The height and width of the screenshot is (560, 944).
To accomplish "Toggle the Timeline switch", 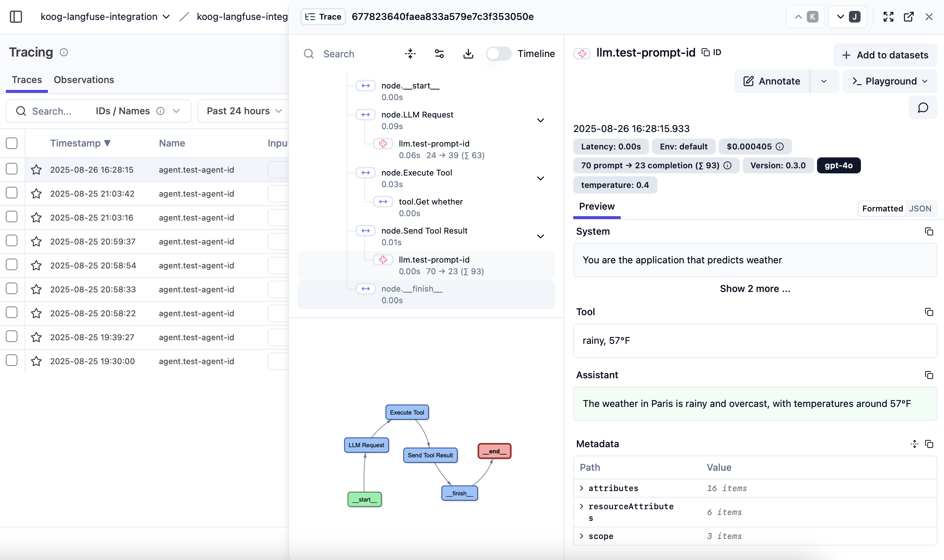I will (x=498, y=54).
